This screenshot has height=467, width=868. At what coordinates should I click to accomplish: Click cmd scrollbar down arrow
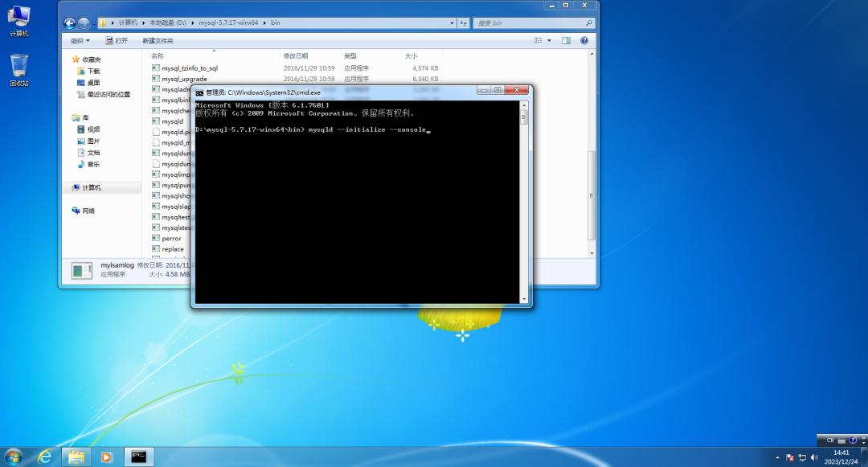pos(524,299)
